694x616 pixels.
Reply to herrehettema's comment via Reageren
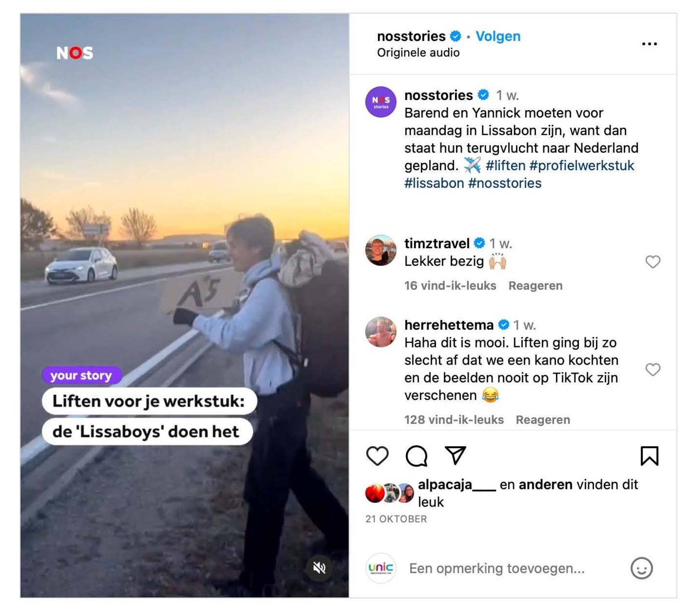[x=543, y=420]
